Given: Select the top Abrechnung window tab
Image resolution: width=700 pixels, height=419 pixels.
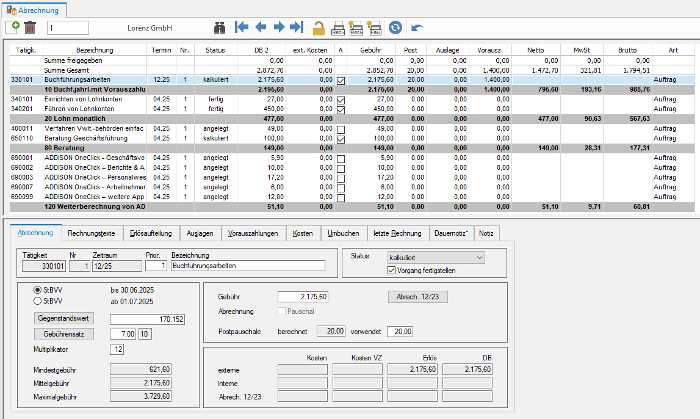Looking at the screenshot, I should click(33, 10).
